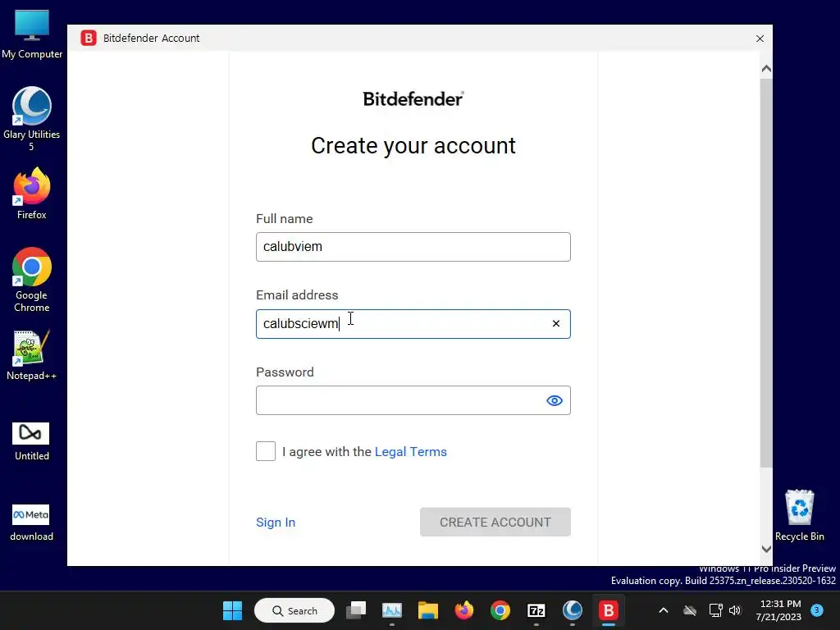Open My Computer desktop icon

pyautogui.click(x=32, y=34)
